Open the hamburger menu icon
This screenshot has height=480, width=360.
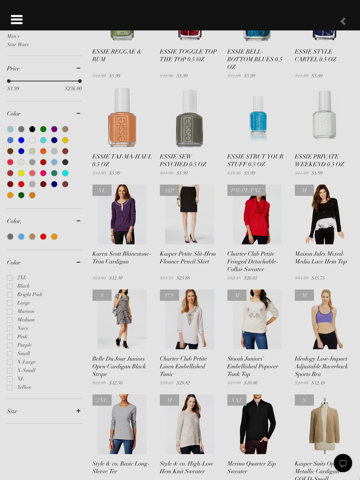tap(17, 20)
